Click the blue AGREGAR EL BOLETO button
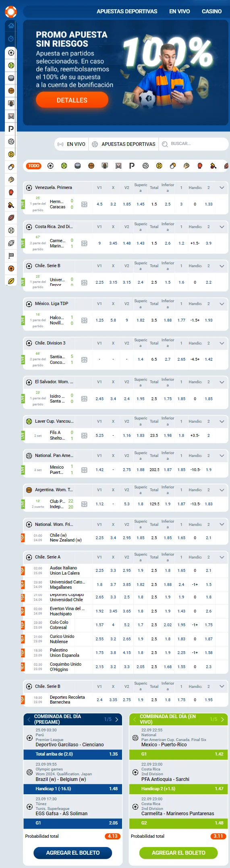 tap(73, 853)
